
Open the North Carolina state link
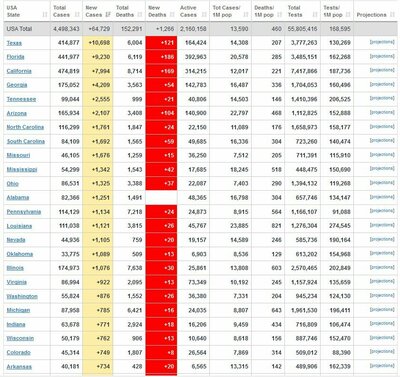click(25, 127)
